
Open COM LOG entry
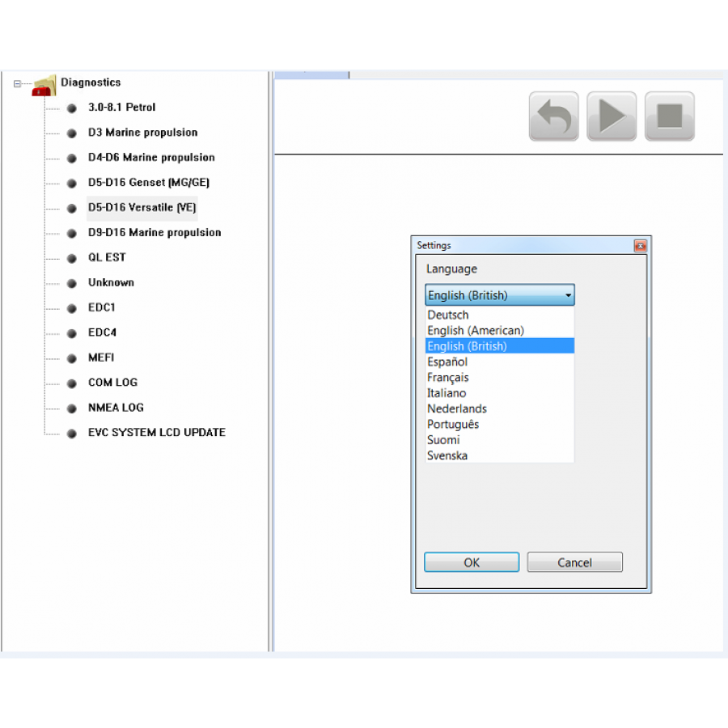coord(112,383)
